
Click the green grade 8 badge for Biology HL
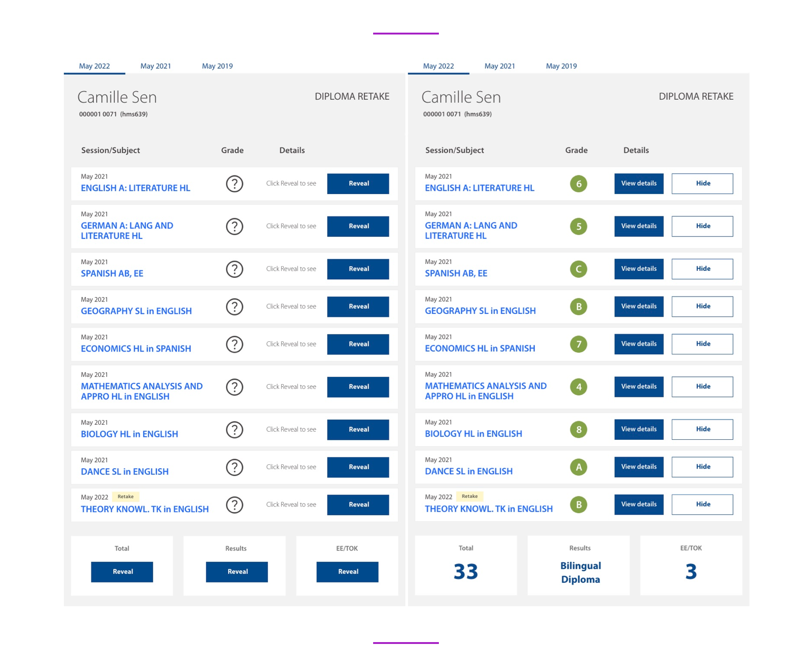(578, 429)
